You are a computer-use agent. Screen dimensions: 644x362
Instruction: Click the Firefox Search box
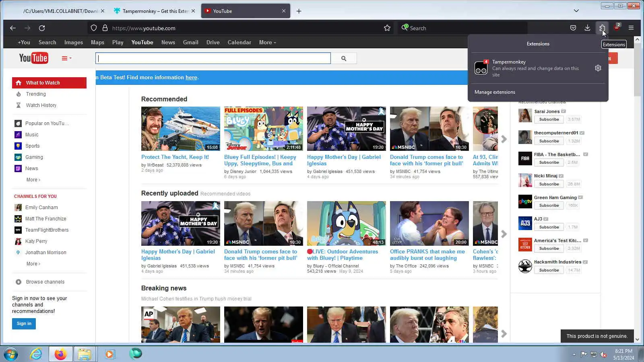pos(463,28)
